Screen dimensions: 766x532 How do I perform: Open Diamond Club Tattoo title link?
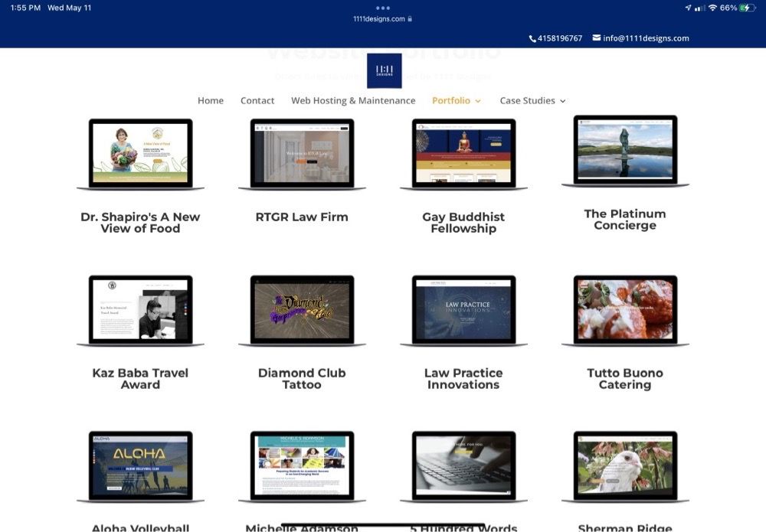[x=302, y=379]
